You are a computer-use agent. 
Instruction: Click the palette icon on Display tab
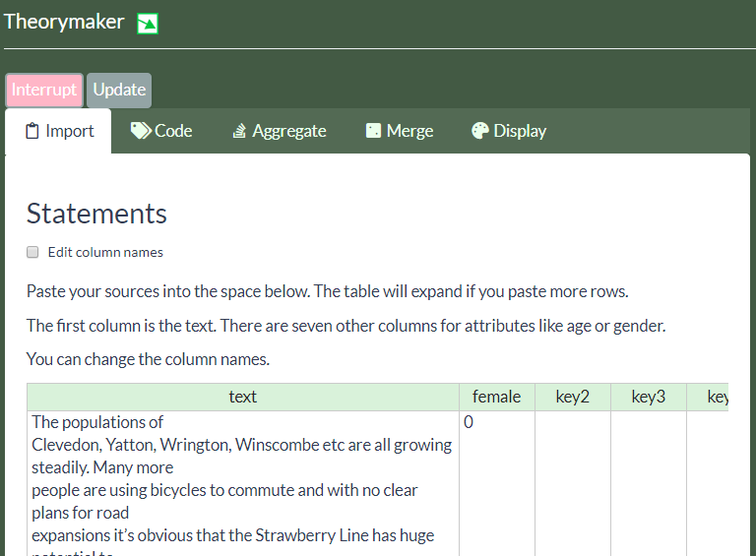point(479,131)
